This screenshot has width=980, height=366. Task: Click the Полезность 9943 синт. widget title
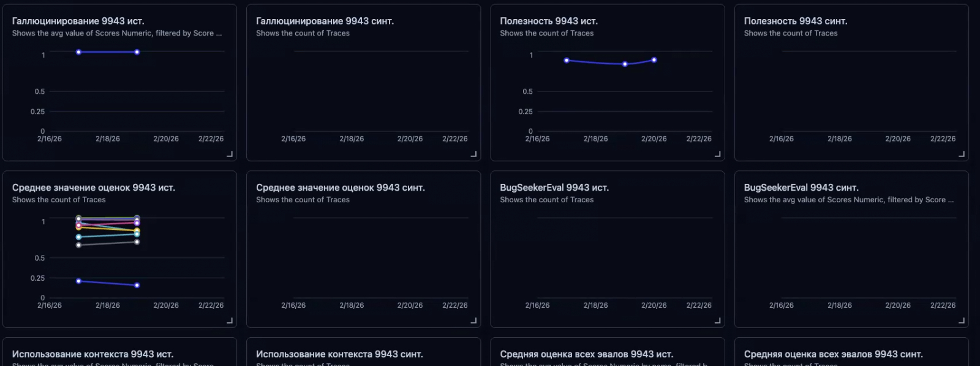tap(795, 21)
